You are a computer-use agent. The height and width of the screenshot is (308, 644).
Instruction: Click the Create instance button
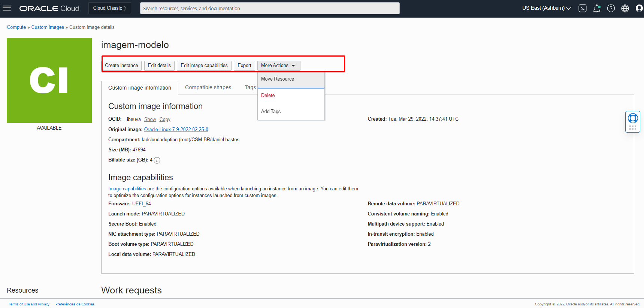click(121, 66)
